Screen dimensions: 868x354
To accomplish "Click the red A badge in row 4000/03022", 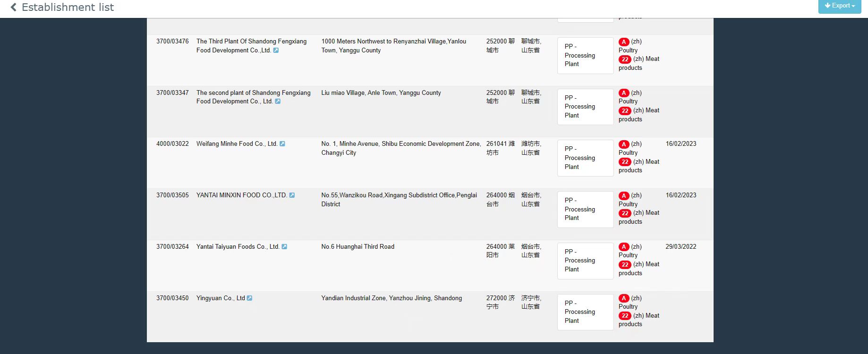I will (624, 144).
